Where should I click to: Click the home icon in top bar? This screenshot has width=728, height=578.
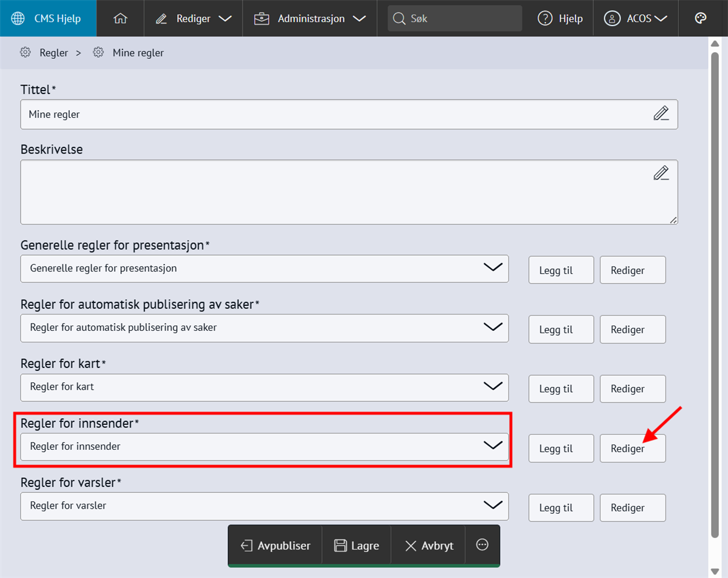pos(120,18)
